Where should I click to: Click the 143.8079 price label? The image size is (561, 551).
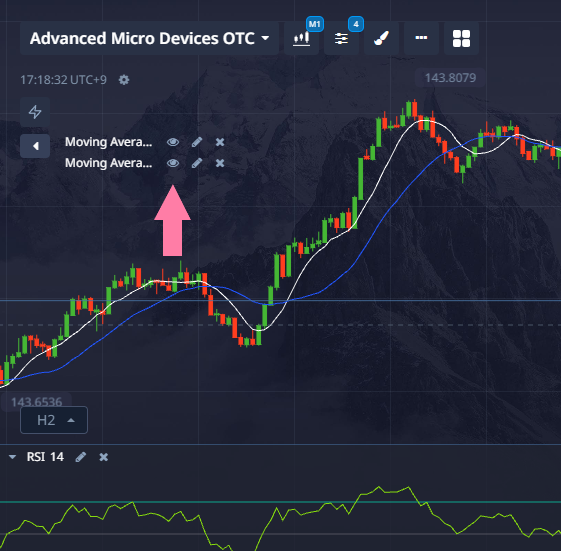pos(450,78)
